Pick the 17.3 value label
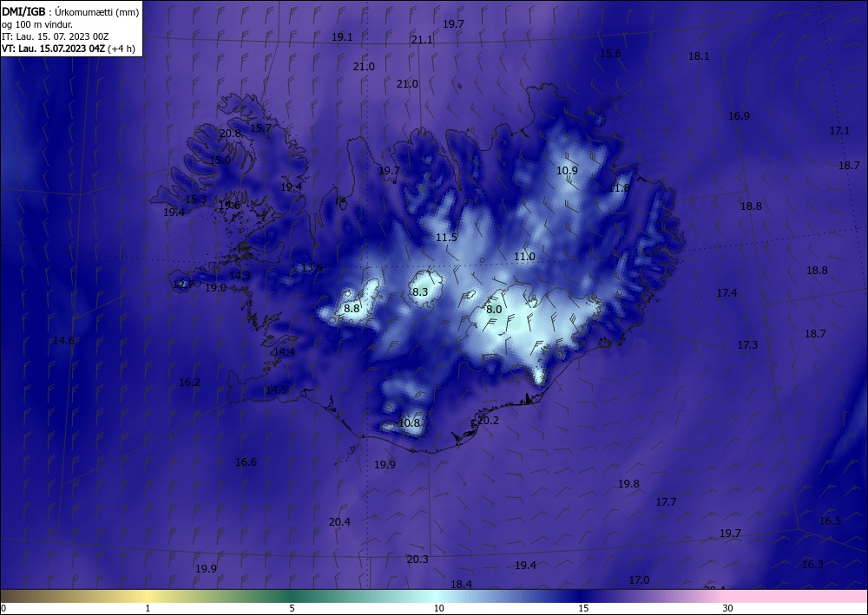 [x=747, y=345]
